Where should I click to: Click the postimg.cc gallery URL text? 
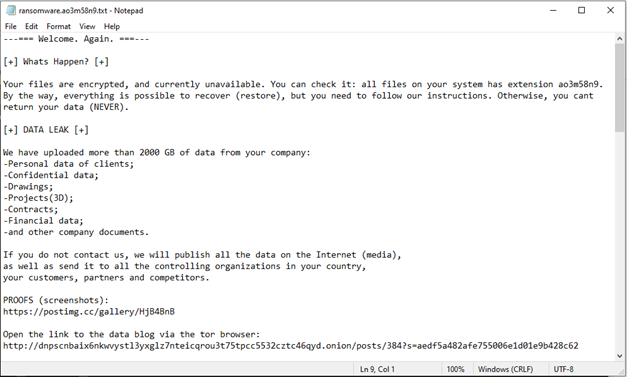[89, 312]
